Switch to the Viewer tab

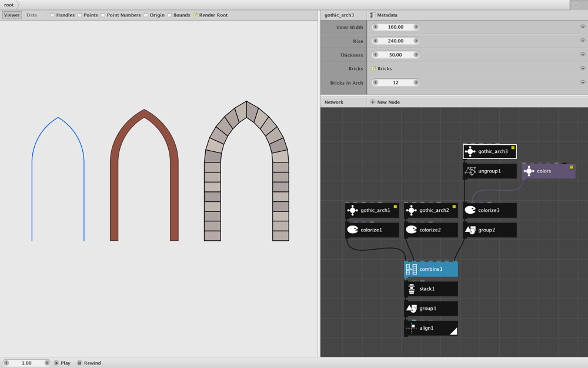point(12,15)
